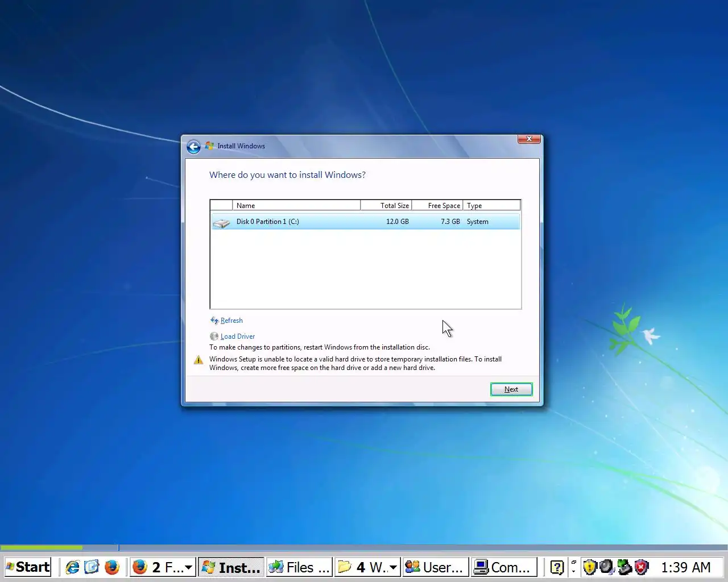The image size is (728, 582).
Task: Launch Firefox from the quick launch bar
Action: (x=111, y=567)
